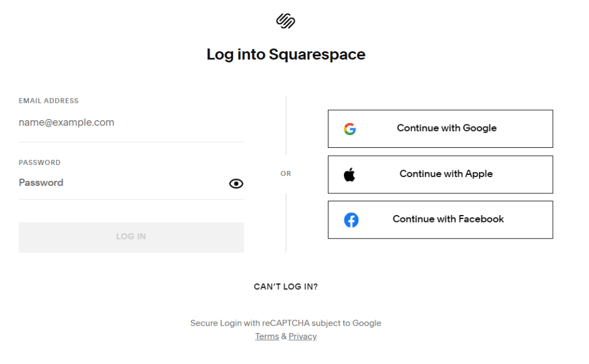The height and width of the screenshot is (364, 589).
Task: Focus the email address input field
Action: [131, 122]
